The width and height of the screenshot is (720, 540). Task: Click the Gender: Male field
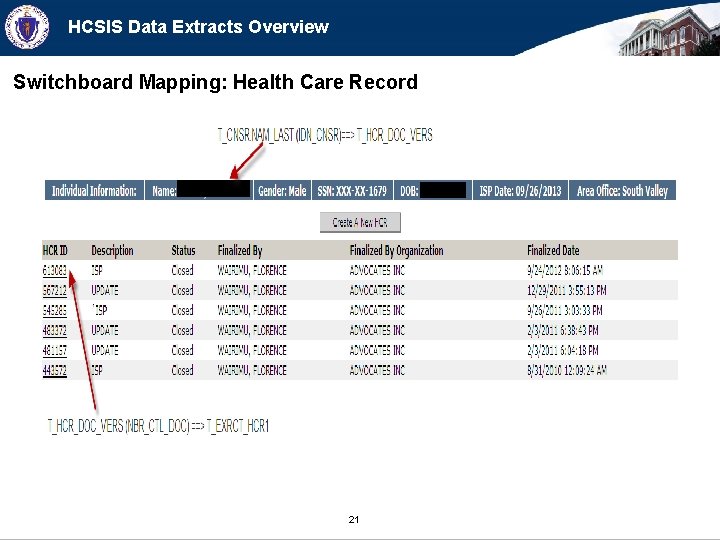[282, 191]
